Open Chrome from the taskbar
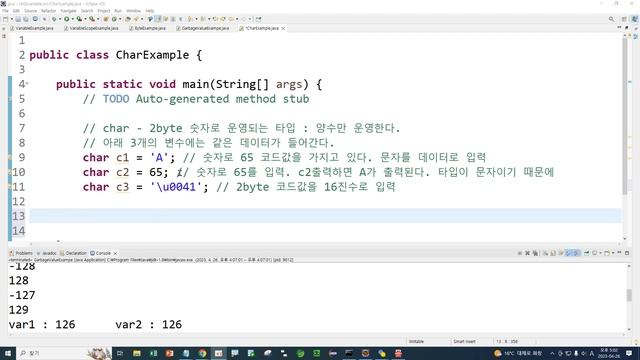Screen dimensions: 640x360 pos(202,353)
